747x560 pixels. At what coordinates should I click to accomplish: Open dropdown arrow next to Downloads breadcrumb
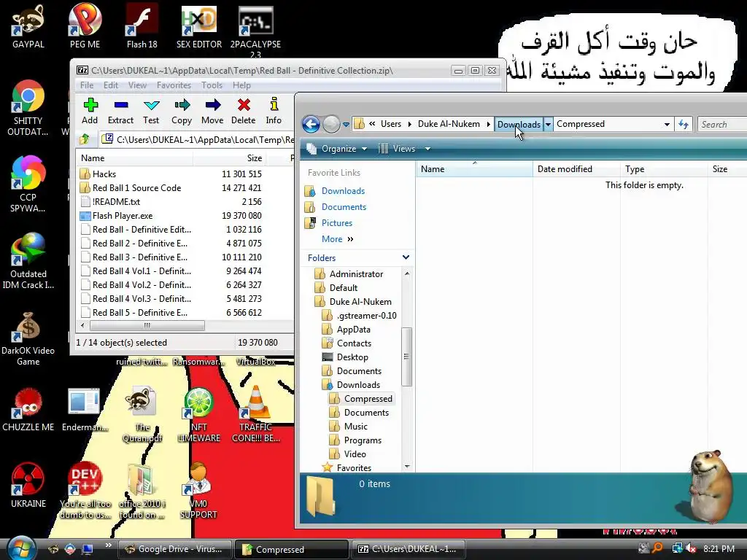pyautogui.click(x=548, y=124)
